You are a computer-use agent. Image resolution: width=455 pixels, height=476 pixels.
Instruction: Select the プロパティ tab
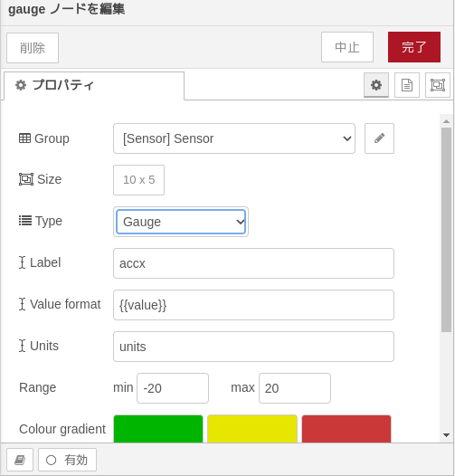click(x=94, y=85)
